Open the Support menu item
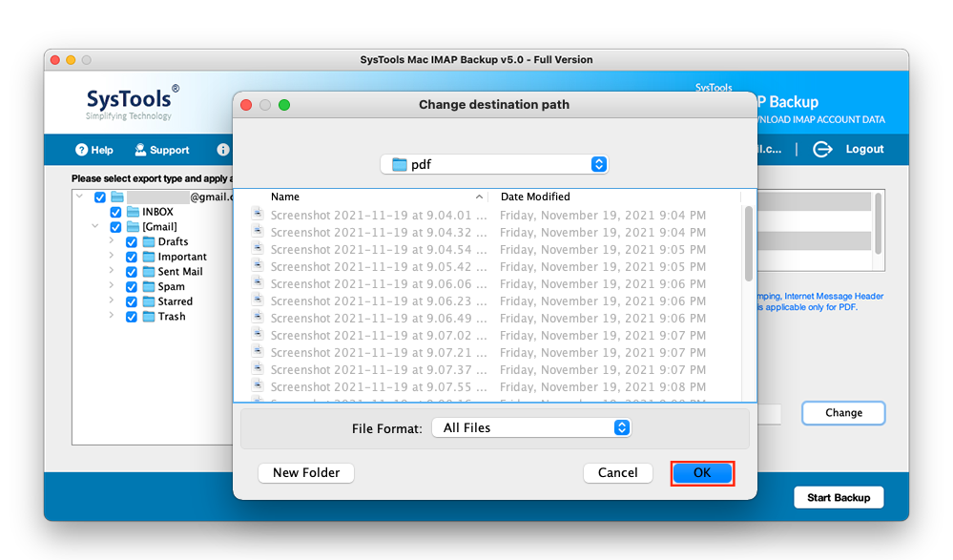 pyautogui.click(x=161, y=150)
